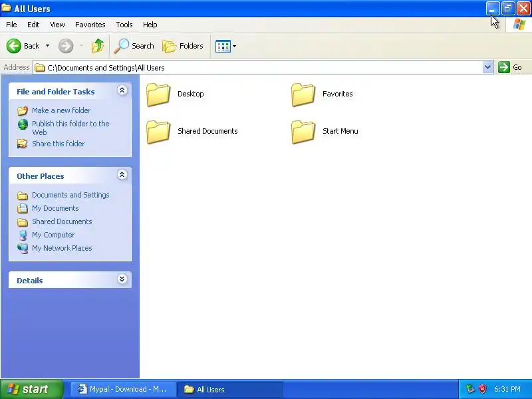532x399 pixels.
Task: Click the Views grid icon
Action: [x=223, y=46]
